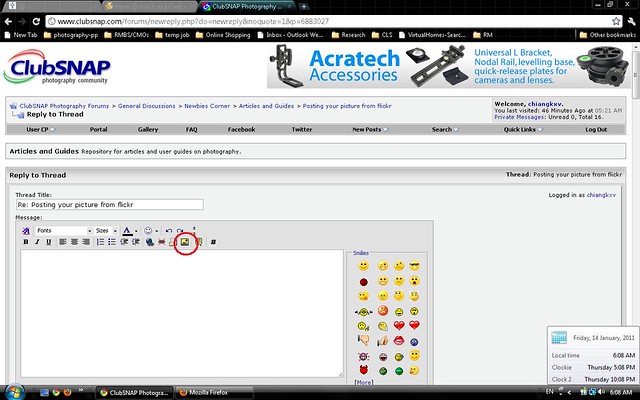Insert a hyperlink using globe icon

150,242
